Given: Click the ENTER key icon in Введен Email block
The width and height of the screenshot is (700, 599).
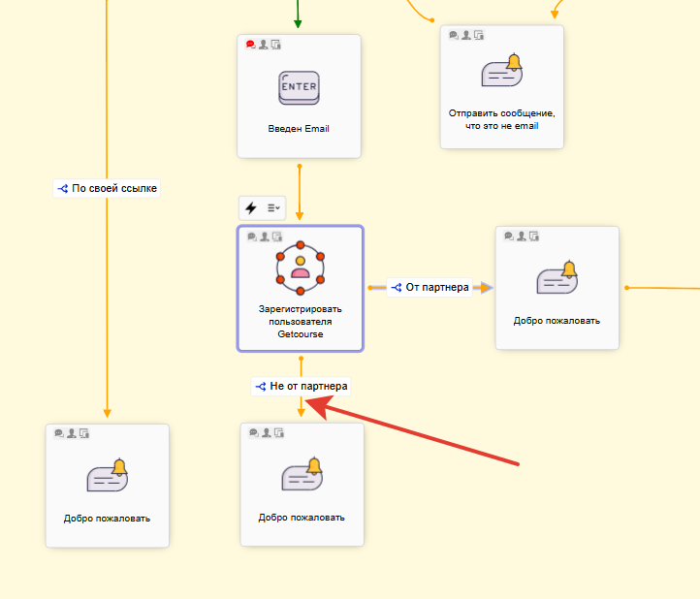Looking at the screenshot, I should coord(299,88).
